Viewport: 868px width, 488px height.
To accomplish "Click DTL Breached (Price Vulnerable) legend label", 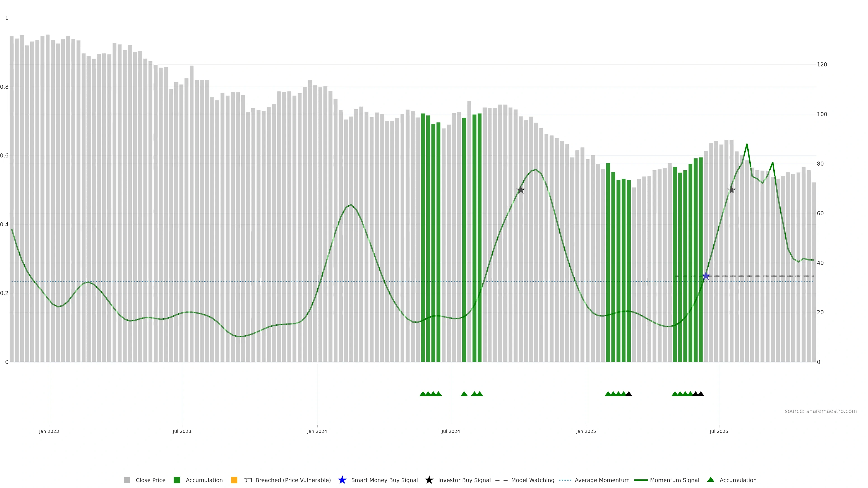I will point(287,480).
